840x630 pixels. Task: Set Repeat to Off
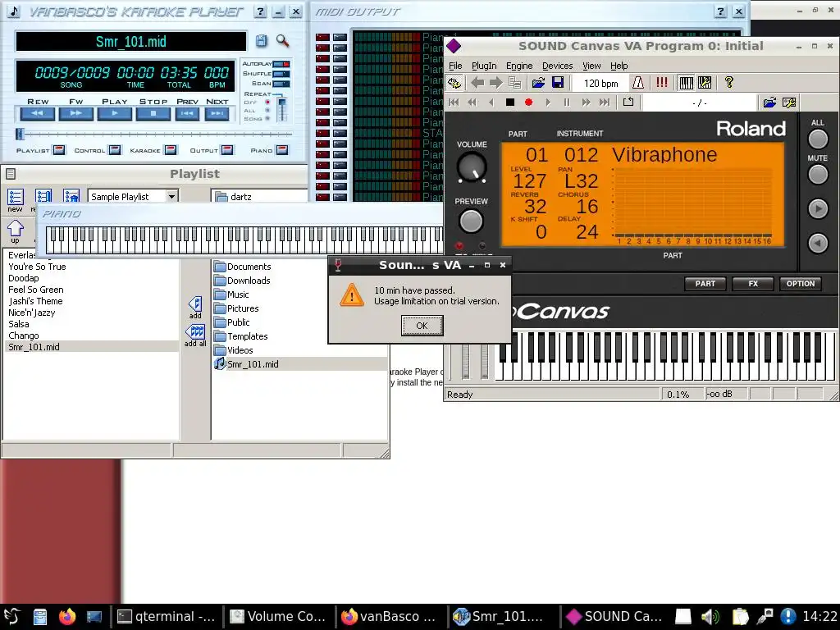(x=267, y=102)
